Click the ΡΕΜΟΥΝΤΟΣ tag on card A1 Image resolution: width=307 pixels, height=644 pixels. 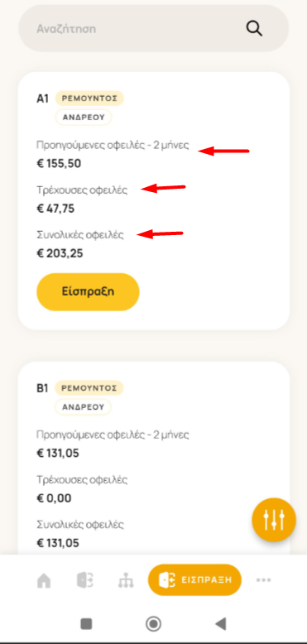(89, 99)
